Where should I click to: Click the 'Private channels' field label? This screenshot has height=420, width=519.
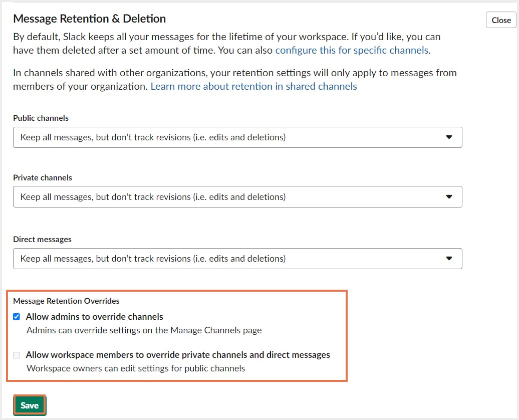pyautogui.click(x=43, y=178)
